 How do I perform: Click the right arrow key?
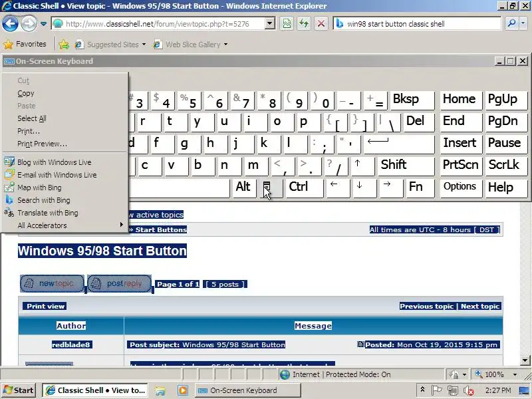(x=391, y=188)
